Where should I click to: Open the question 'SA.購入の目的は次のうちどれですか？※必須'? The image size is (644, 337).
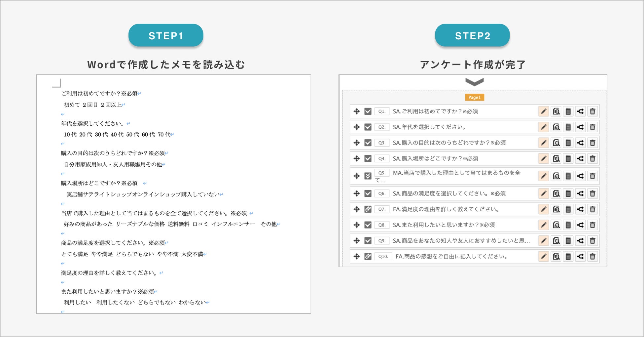[x=449, y=143]
